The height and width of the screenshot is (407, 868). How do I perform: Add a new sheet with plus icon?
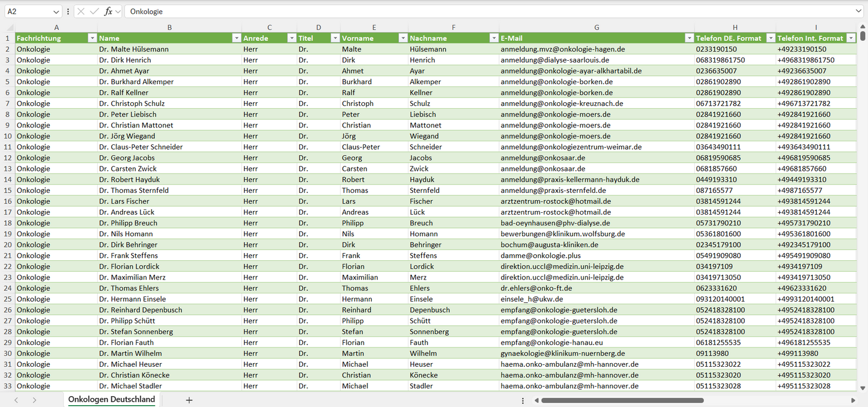click(x=189, y=400)
